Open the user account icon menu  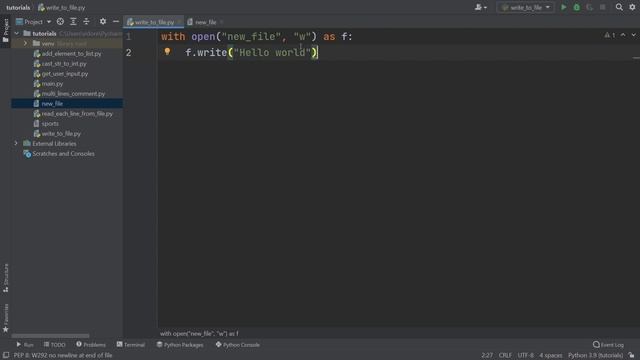click(x=480, y=7)
